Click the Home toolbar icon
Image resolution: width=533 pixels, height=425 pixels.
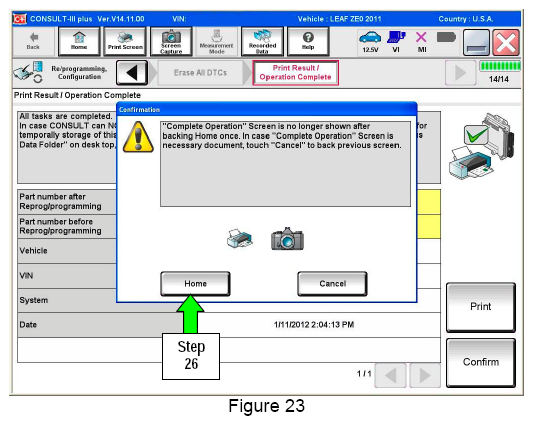tap(79, 41)
